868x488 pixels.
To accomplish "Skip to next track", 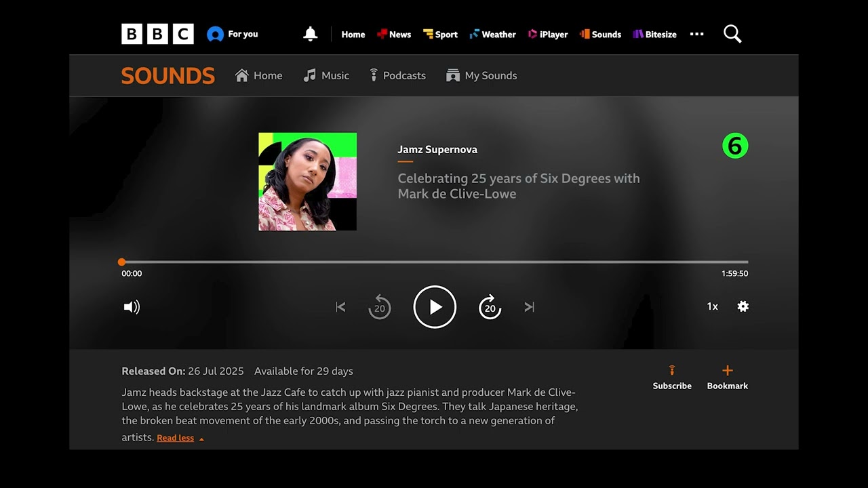I will tap(530, 307).
